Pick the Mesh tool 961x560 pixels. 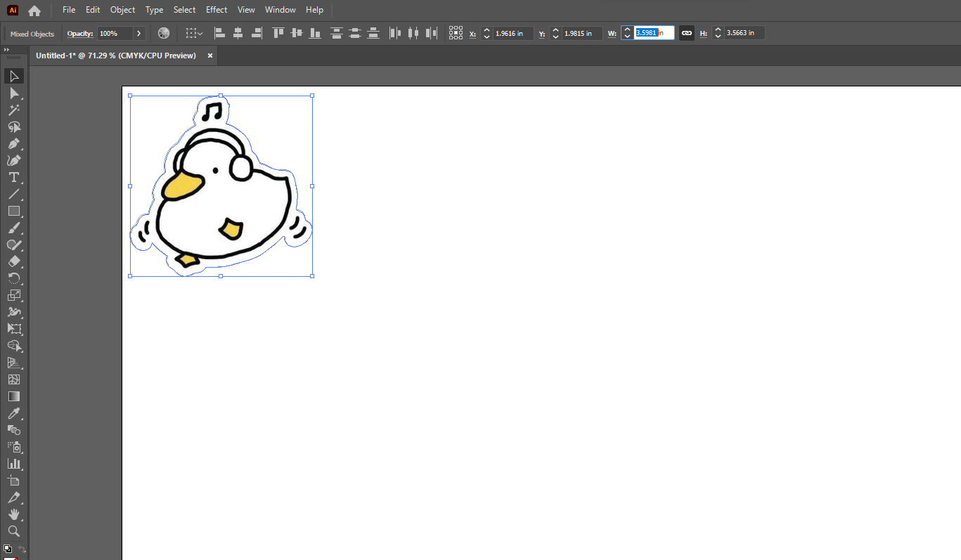(x=13, y=379)
